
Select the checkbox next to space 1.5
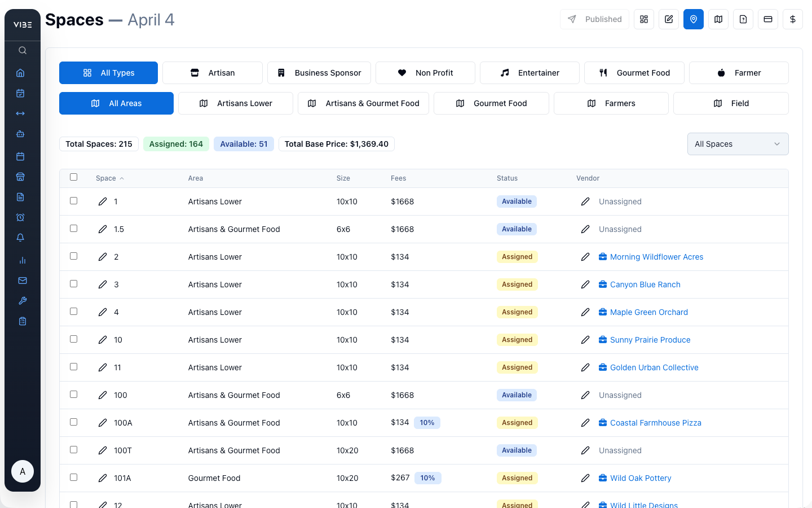73,229
